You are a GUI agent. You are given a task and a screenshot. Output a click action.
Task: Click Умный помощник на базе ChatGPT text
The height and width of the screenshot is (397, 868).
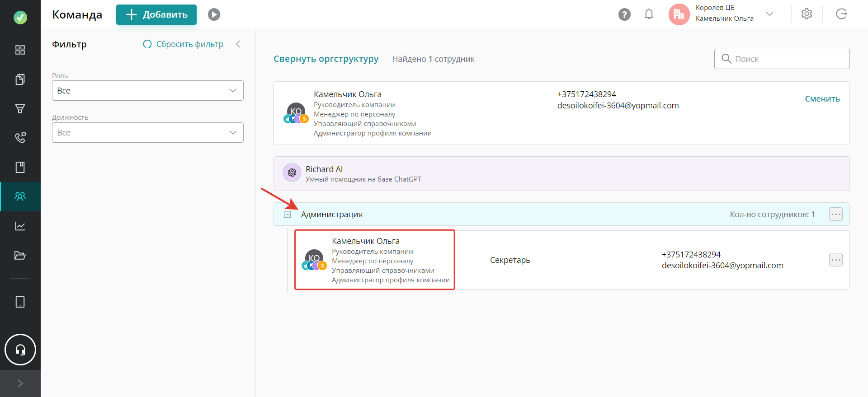click(x=363, y=179)
